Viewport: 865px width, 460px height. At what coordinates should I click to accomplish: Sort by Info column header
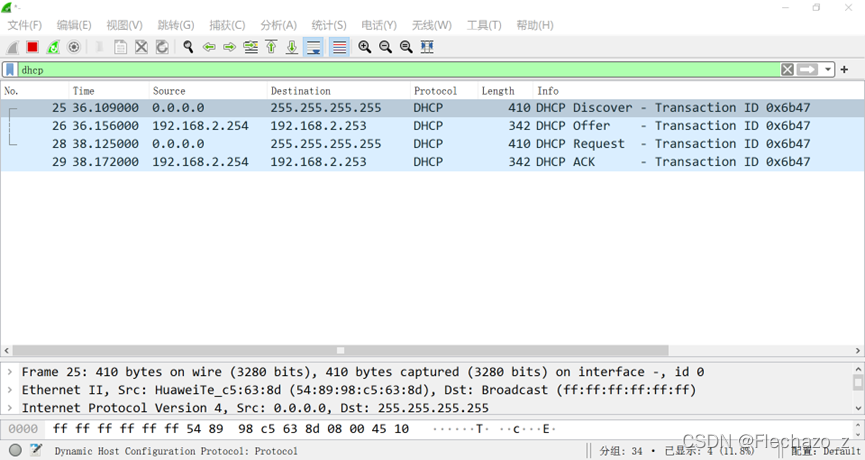698,91
